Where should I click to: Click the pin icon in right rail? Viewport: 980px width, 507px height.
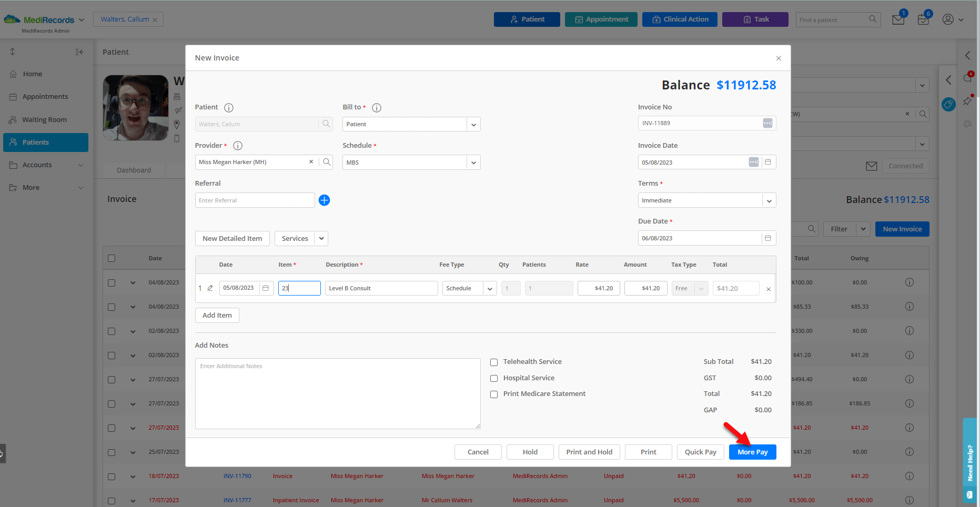pyautogui.click(x=967, y=101)
